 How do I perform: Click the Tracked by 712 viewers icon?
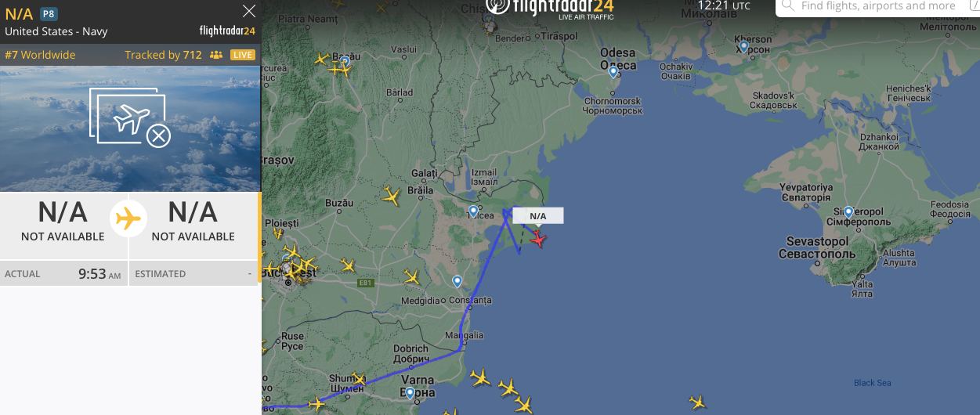pyautogui.click(x=216, y=55)
